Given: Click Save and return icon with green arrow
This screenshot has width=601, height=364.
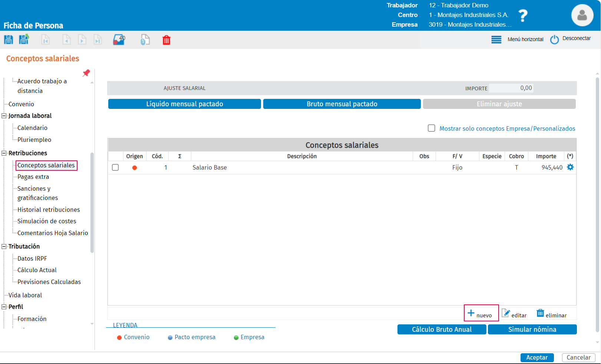Looking at the screenshot, I should 24,39.
